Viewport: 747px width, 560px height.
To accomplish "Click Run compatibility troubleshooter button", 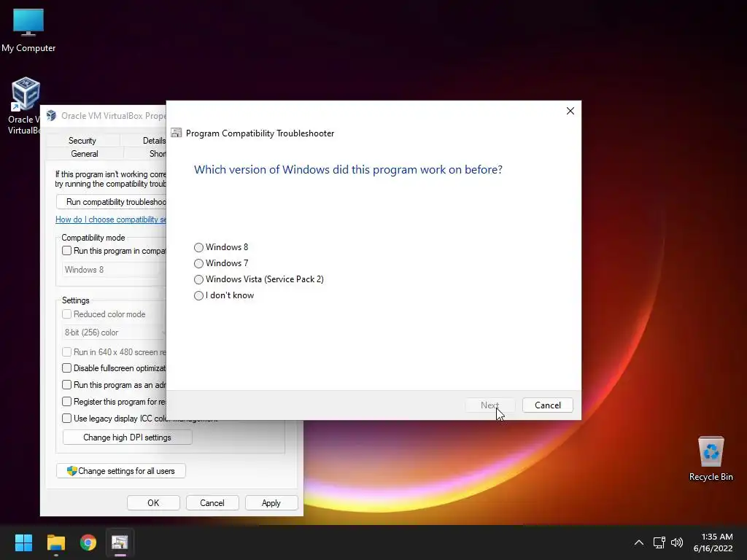I will [x=111, y=202].
